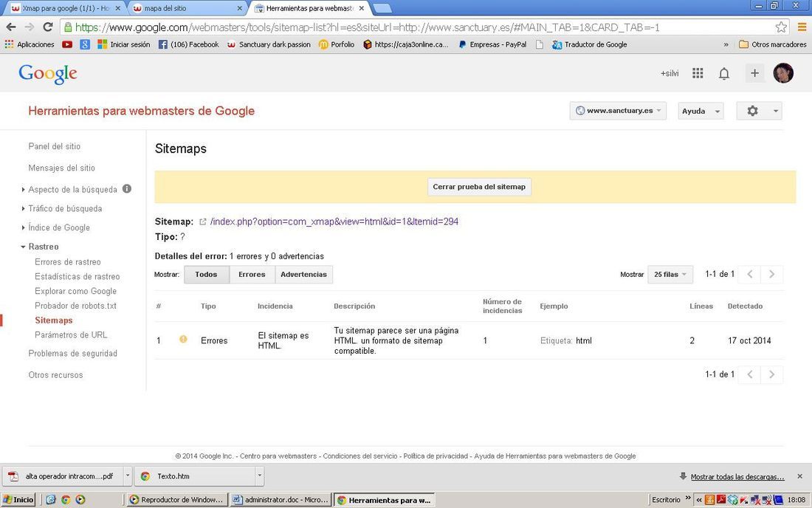The image size is (812, 508).
Task: Open Otros marcadores folder
Action: pos(773,44)
